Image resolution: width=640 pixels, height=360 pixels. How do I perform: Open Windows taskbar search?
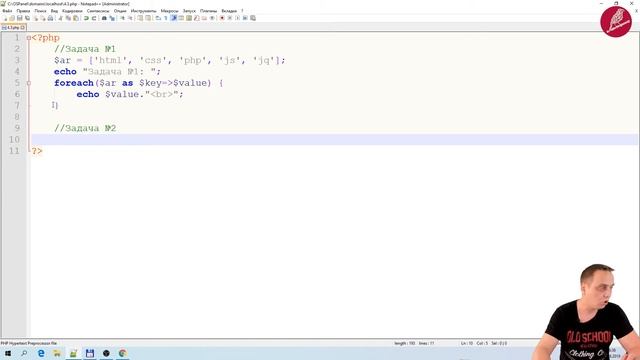(24, 353)
